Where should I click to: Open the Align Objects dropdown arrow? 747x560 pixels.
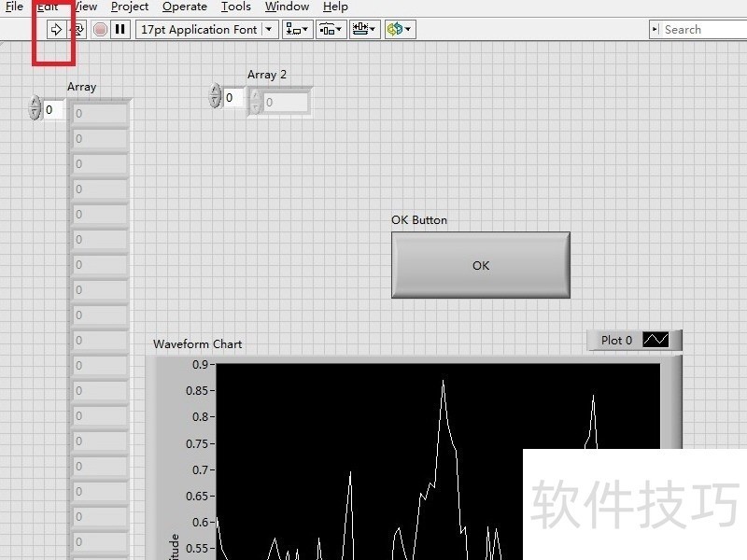pos(304,29)
